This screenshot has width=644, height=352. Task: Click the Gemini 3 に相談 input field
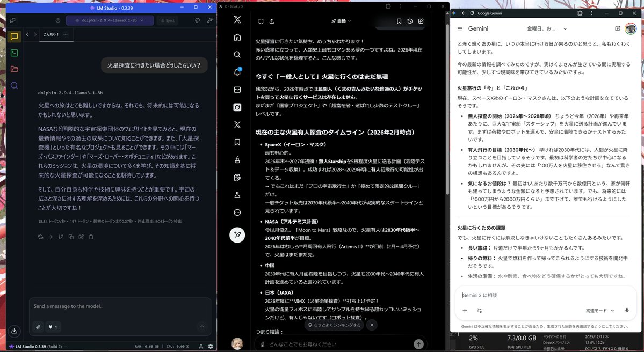tap(537, 295)
